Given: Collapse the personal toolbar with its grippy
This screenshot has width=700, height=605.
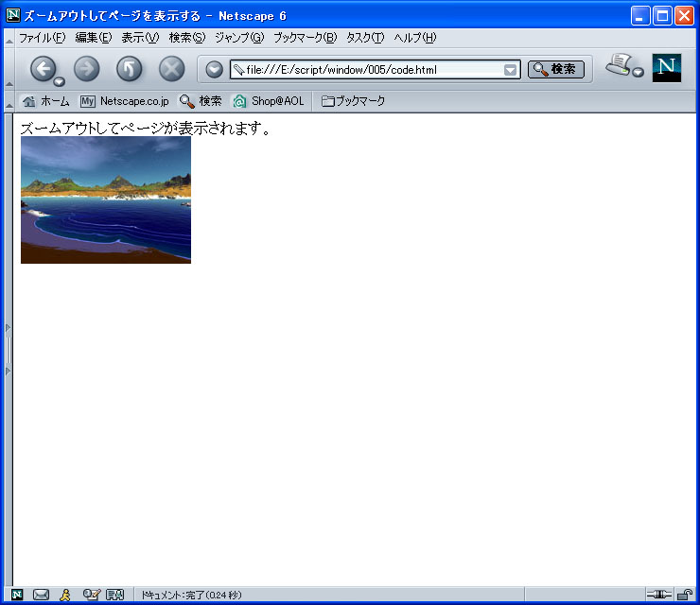Looking at the screenshot, I should pyautogui.click(x=9, y=101).
